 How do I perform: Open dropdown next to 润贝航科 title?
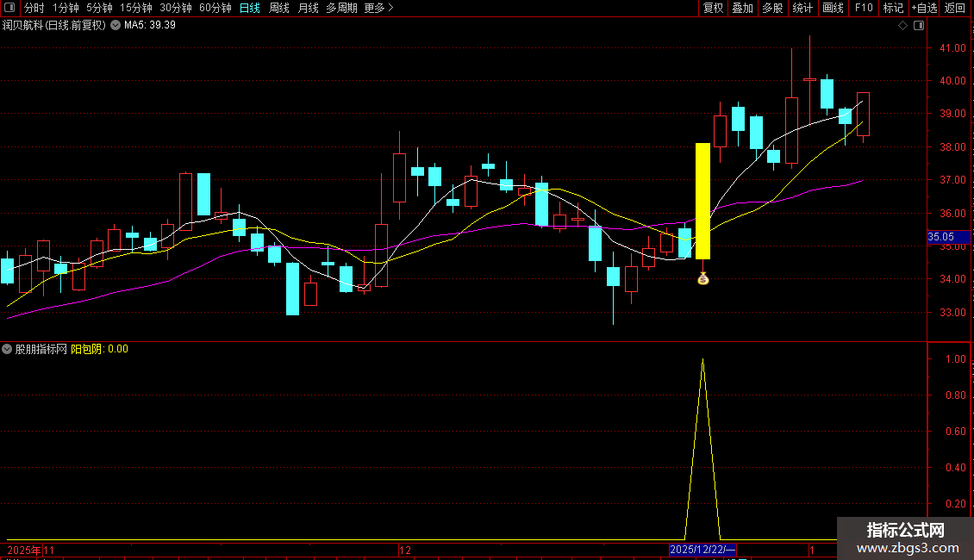pos(116,26)
